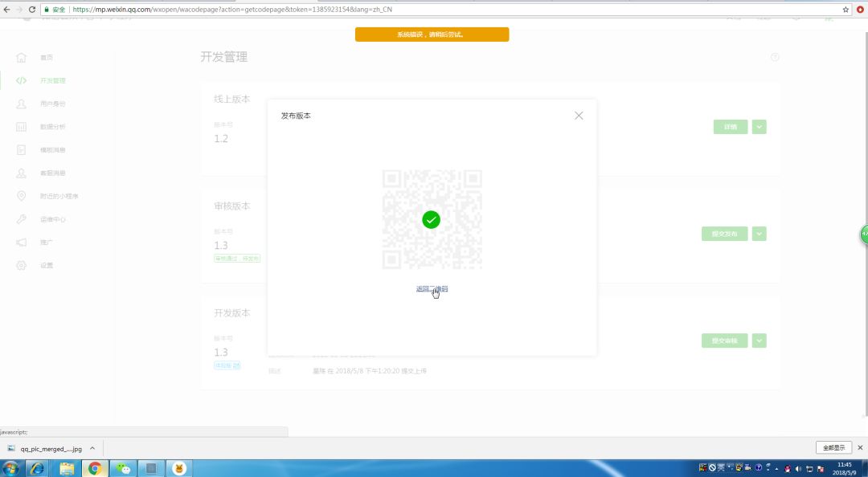Screen dimensions: 868x477
Task: Open 设置 gear icon in sidebar
Action: pos(21,266)
